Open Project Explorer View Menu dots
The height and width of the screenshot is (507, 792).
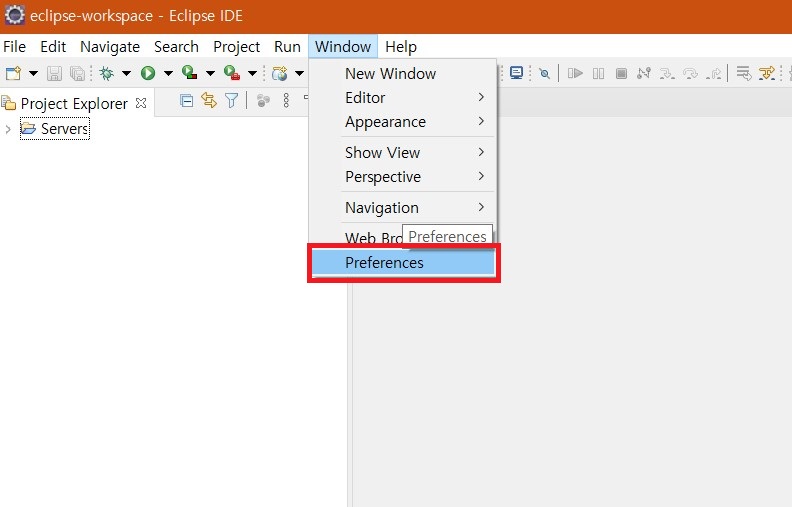[286, 100]
